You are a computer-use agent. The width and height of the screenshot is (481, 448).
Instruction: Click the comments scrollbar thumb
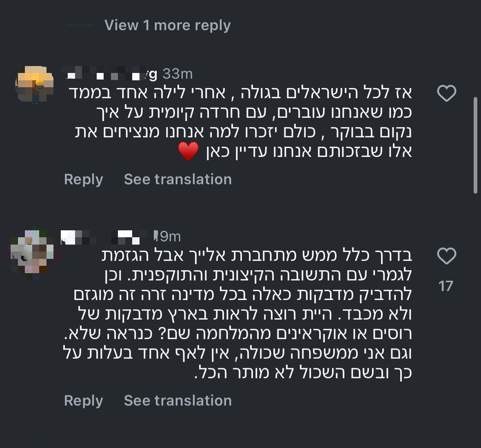475,145
